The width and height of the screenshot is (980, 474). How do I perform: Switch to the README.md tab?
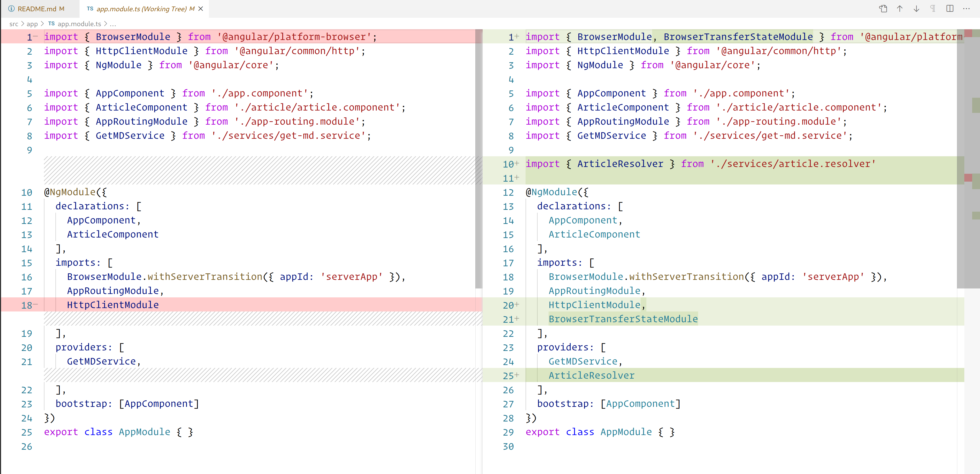[x=40, y=9]
